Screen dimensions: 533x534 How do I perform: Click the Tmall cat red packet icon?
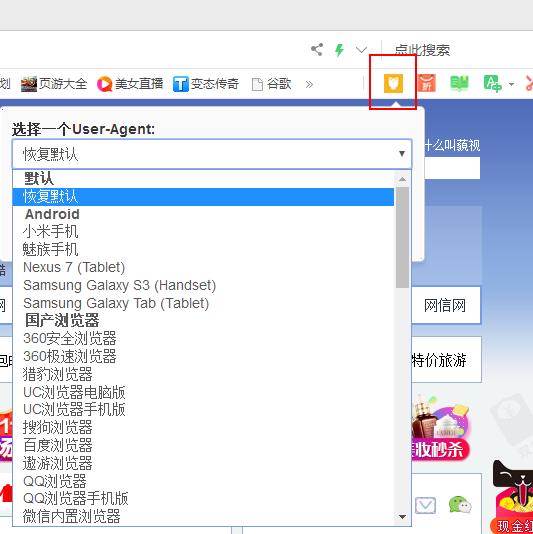tap(513, 496)
